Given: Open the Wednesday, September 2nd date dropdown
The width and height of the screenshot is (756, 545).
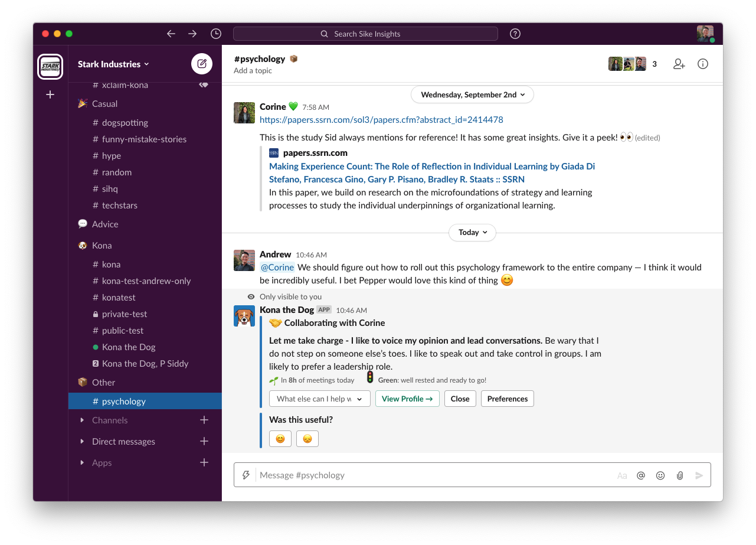Looking at the screenshot, I should (472, 94).
